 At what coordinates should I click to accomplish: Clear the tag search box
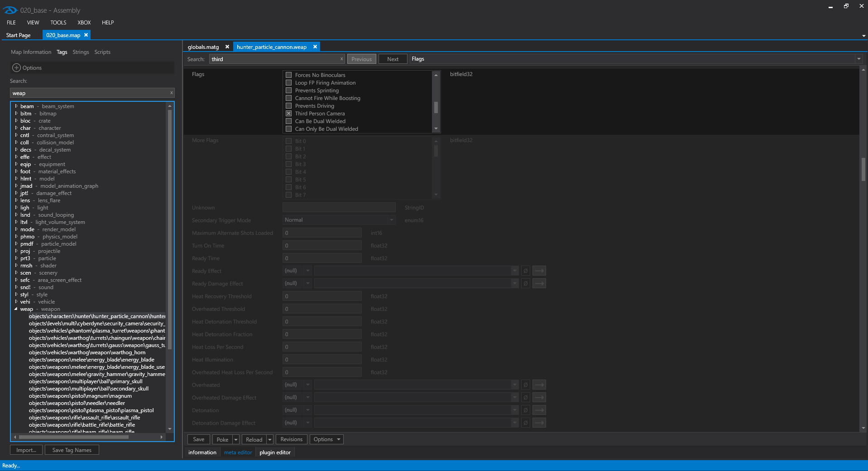172,93
